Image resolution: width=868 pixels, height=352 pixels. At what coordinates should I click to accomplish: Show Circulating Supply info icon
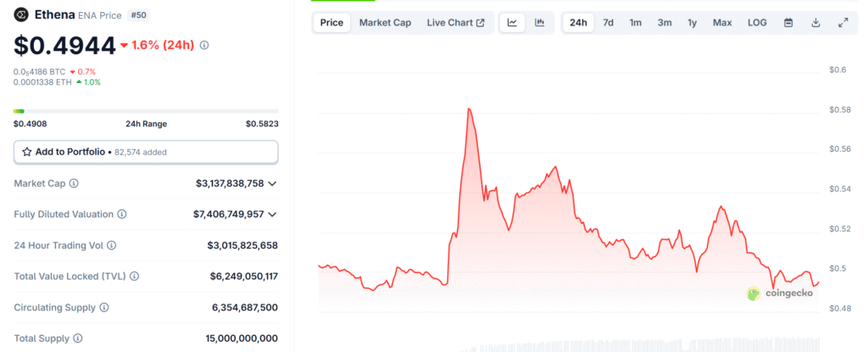point(104,307)
